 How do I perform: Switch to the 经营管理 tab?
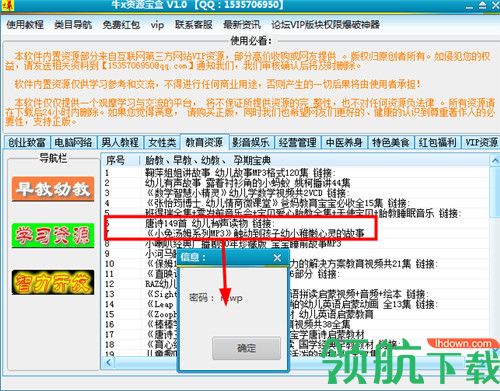(x=297, y=143)
